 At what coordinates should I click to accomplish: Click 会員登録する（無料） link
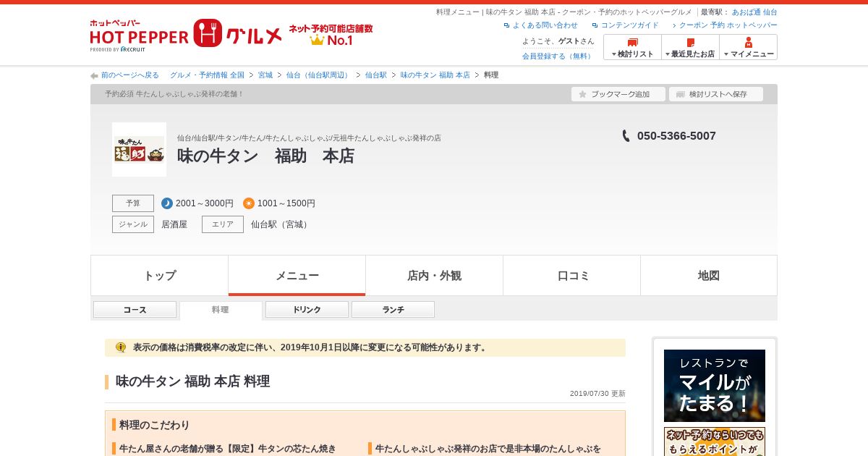click(x=558, y=56)
